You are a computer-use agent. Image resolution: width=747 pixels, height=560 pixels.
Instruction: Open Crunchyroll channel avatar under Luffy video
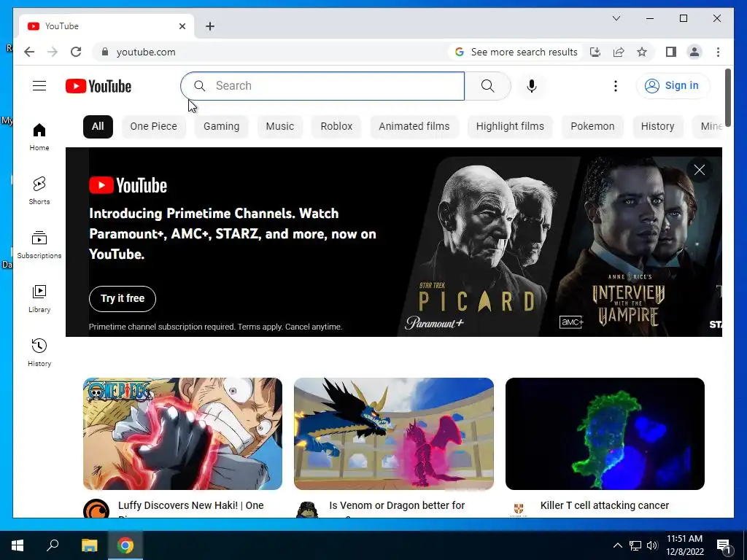tap(96, 508)
